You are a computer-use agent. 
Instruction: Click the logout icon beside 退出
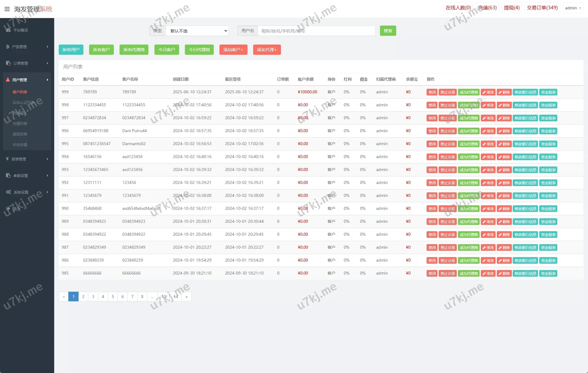(8, 209)
